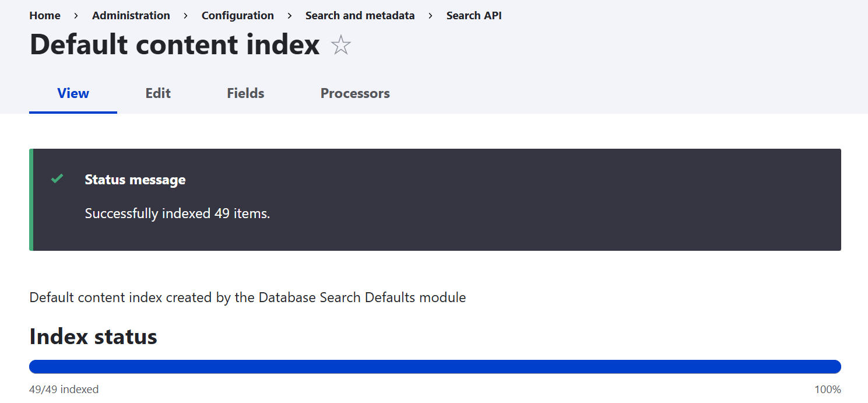Navigate to Search API via breadcrumb

coord(474,16)
